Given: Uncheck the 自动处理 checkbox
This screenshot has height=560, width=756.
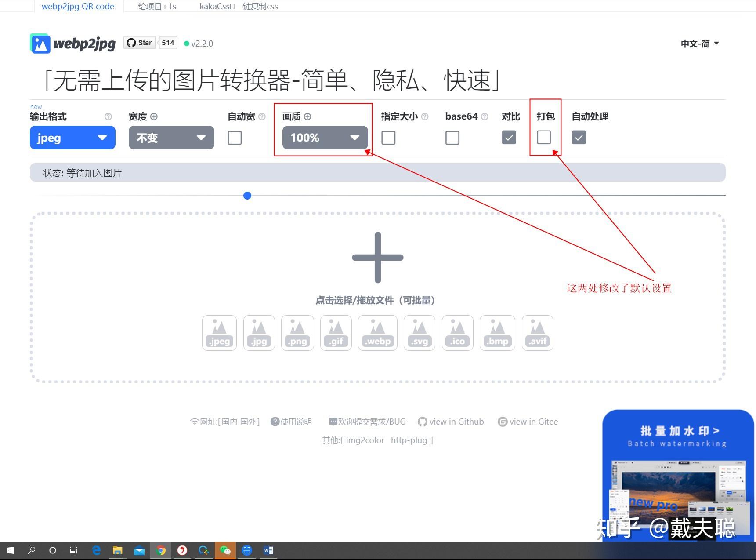Looking at the screenshot, I should 579,138.
